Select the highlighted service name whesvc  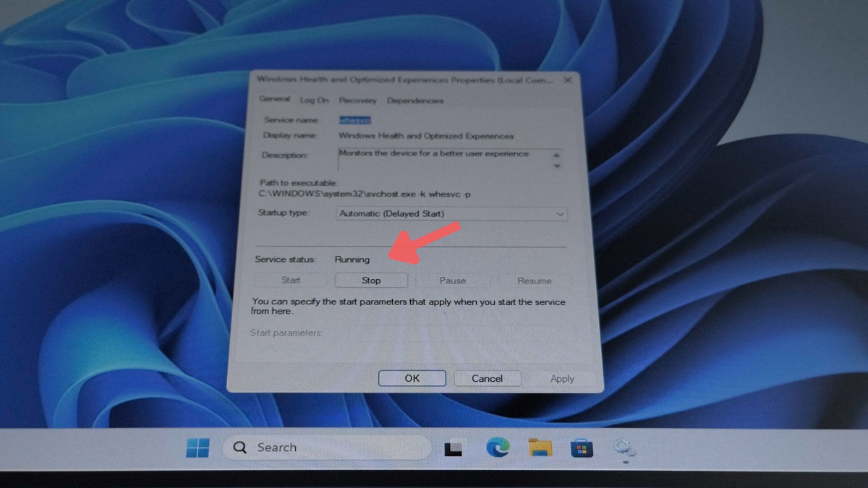tap(355, 121)
